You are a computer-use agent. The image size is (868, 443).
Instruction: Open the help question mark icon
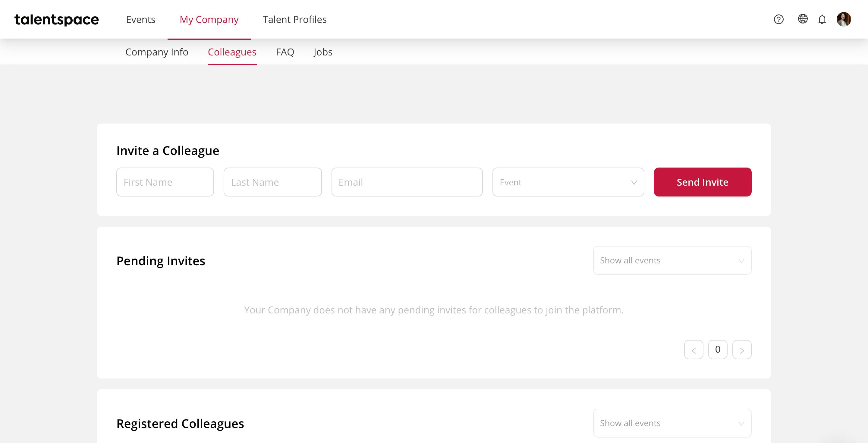778,20
